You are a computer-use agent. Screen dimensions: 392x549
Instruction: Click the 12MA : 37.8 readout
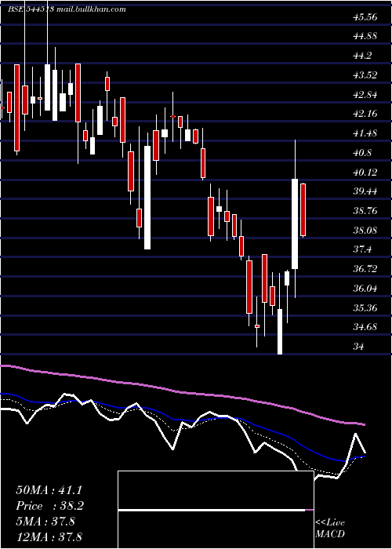coord(50,537)
